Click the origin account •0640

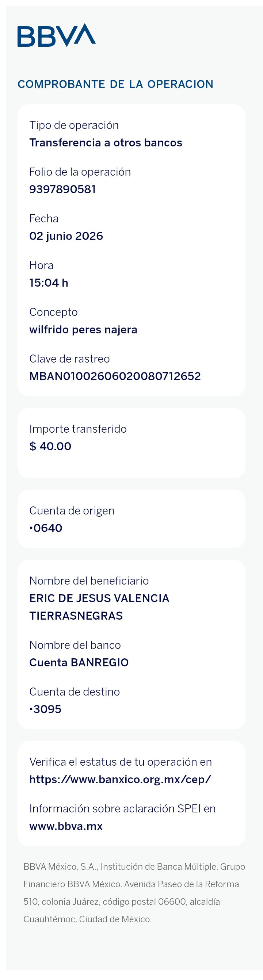(46, 528)
